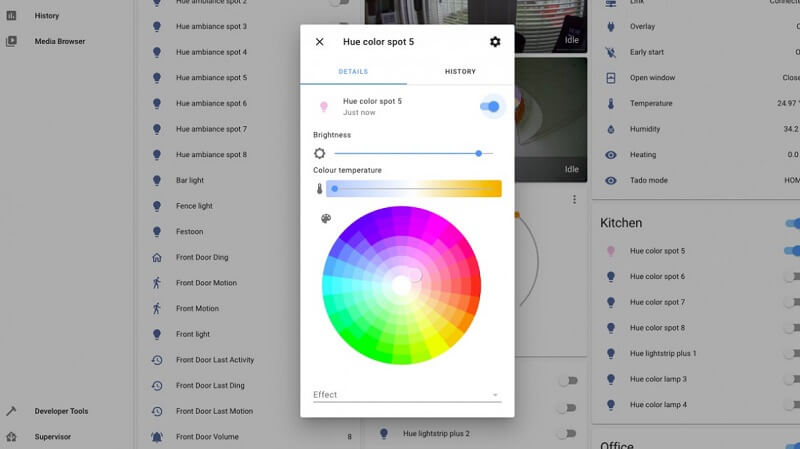Open Fence light entity

pos(194,206)
